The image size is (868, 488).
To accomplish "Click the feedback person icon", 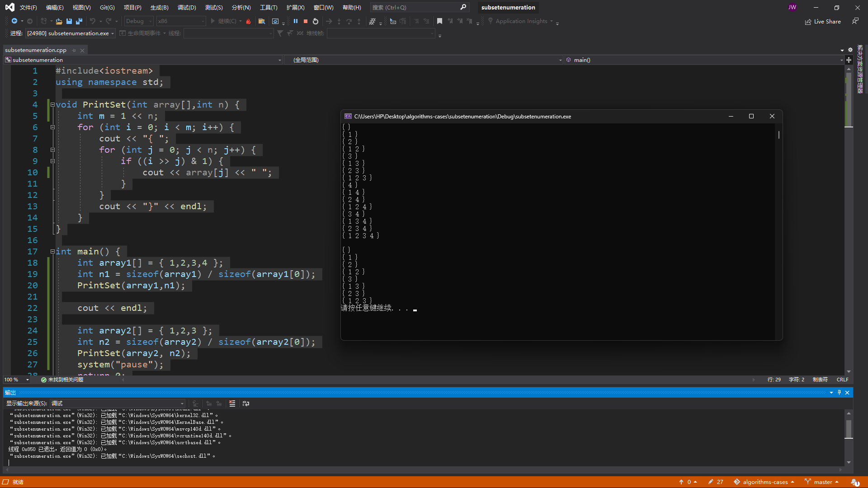I will 855,21.
